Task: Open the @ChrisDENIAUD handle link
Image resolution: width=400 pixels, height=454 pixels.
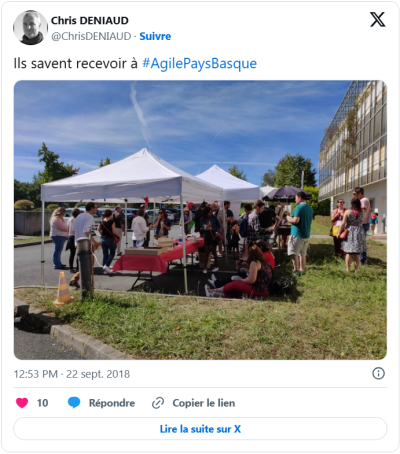Action: [91, 36]
